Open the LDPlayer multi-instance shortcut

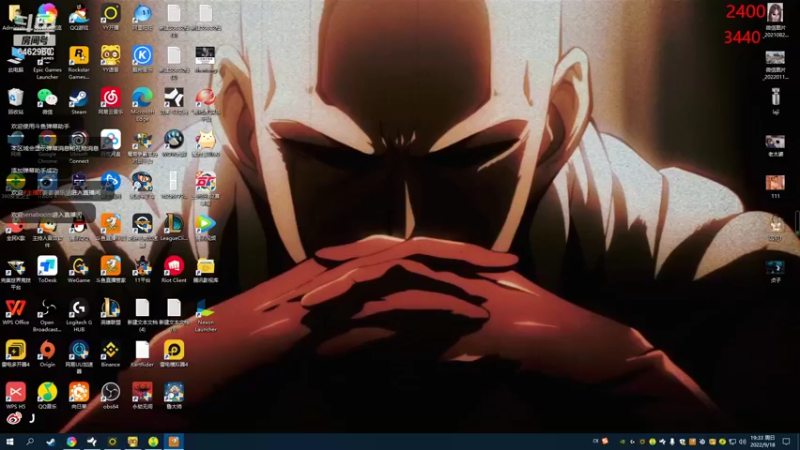[x=15, y=353]
